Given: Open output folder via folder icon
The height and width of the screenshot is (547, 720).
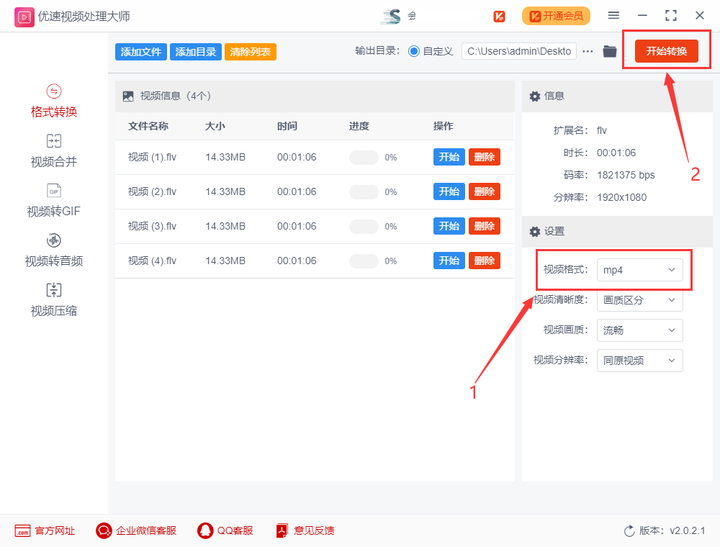Looking at the screenshot, I should tap(609, 51).
